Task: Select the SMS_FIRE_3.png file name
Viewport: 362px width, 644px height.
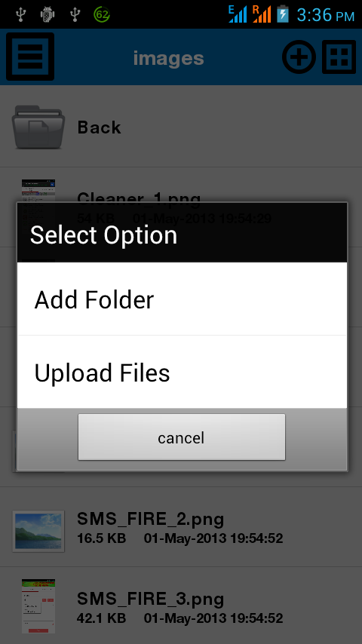Action: 150,600
